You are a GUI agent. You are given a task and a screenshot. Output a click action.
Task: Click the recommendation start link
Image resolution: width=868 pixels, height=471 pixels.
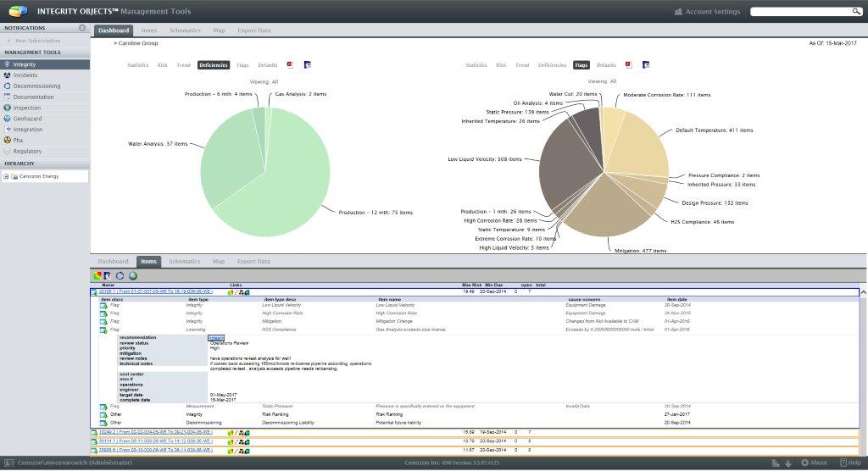[216, 338]
